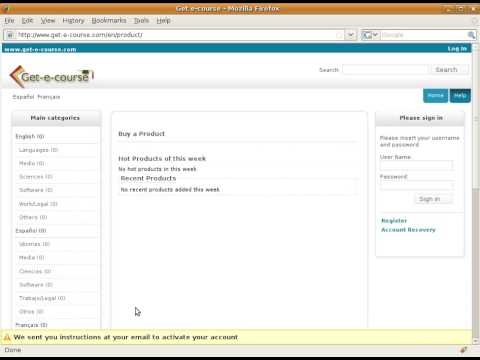480x360 pixels.
Task: Open the Media (0) category under English
Action: click(x=32, y=163)
